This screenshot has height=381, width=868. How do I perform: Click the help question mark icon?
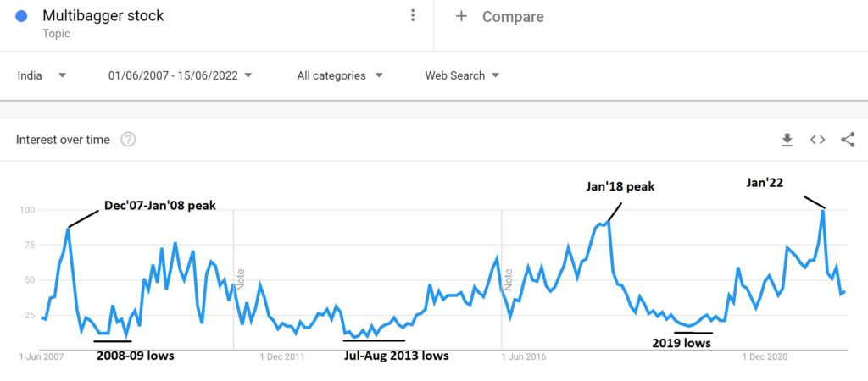[128, 140]
